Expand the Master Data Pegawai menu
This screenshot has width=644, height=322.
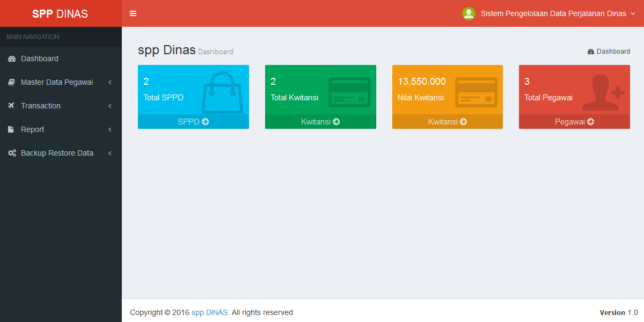61,82
